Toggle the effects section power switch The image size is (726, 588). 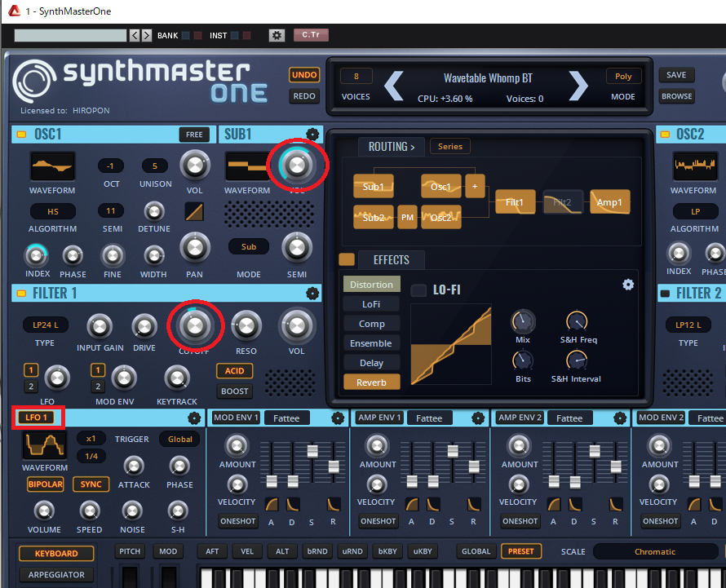(347, 259)
